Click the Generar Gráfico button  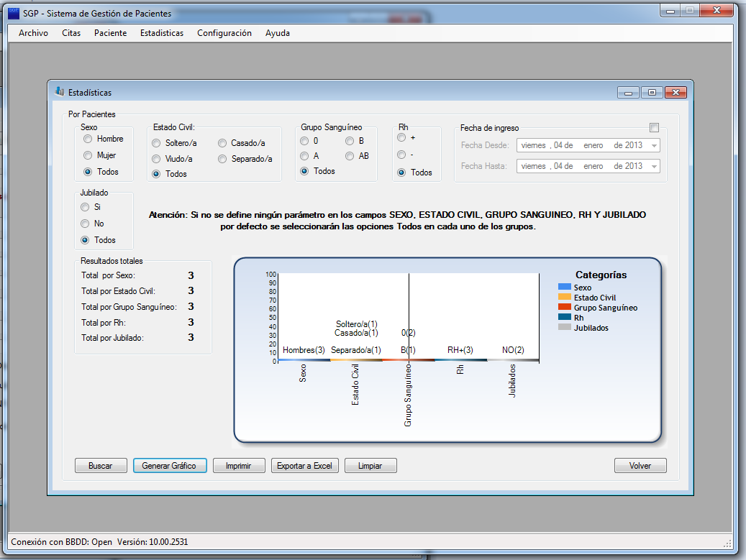[170, 466]
